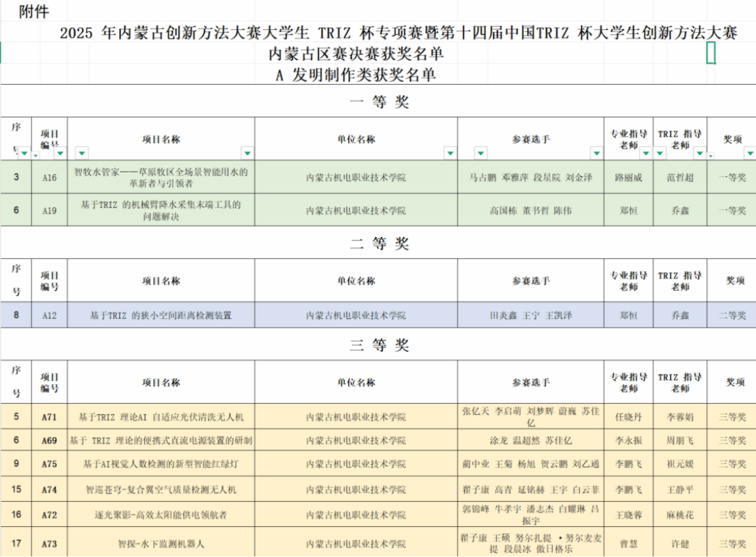Select project code cell A16

(49, 178)
